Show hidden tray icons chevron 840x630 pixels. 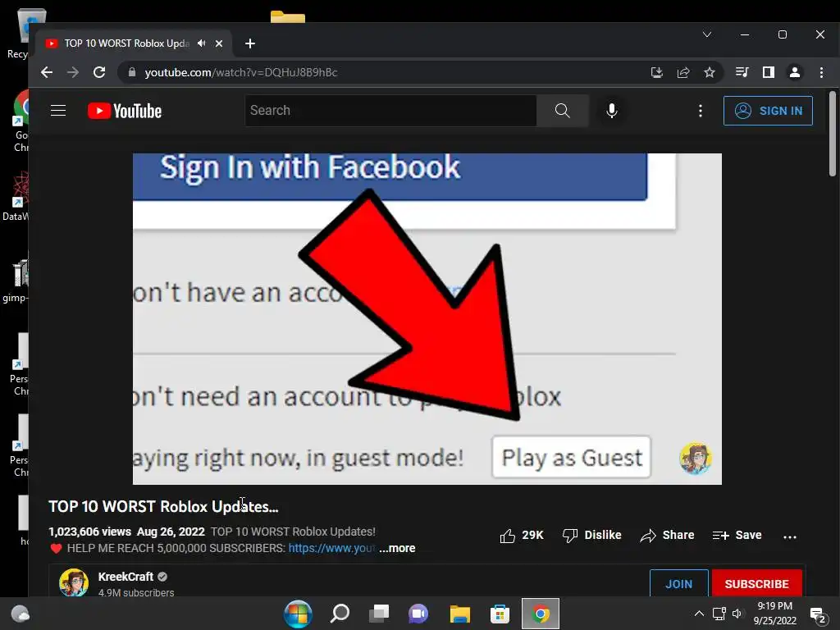pos(699,614)
